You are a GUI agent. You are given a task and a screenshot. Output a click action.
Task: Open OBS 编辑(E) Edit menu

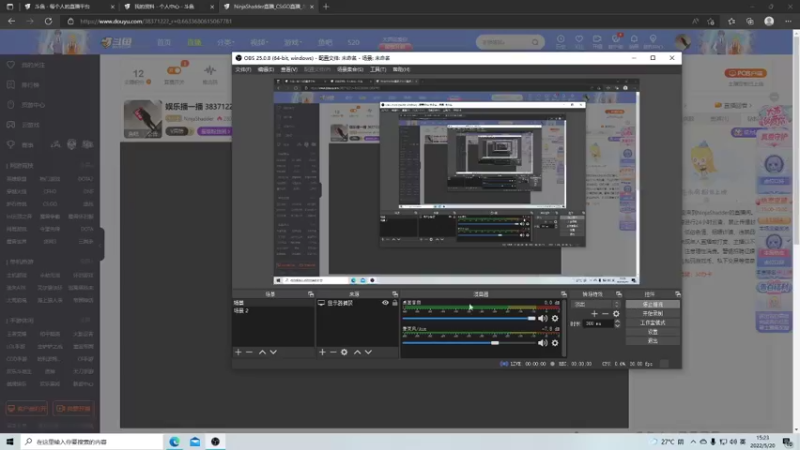266,69
